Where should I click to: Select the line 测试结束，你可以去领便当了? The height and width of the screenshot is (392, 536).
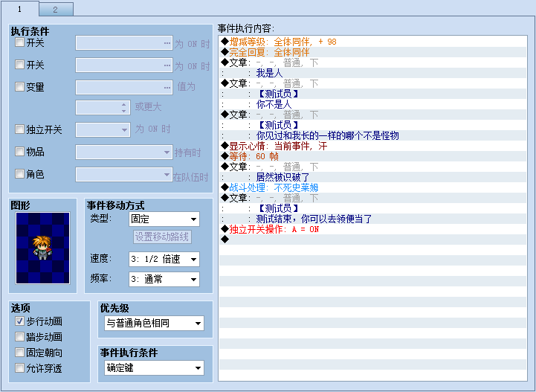[372, 219]
